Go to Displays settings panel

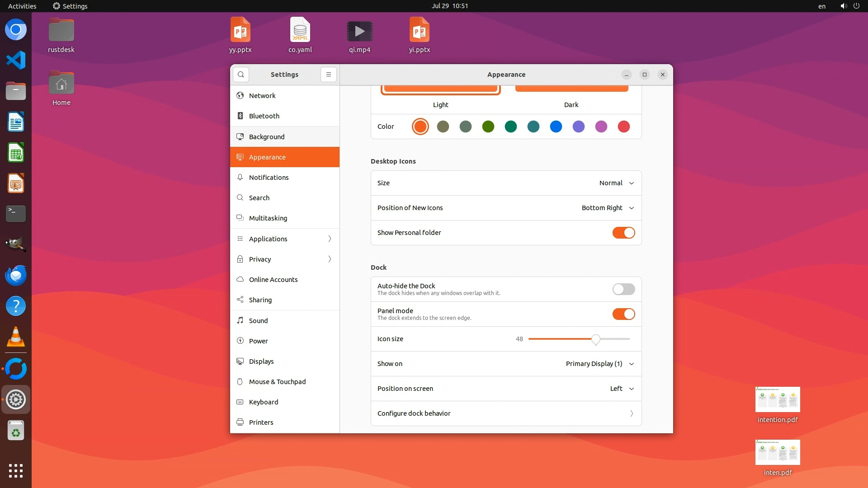261,361
